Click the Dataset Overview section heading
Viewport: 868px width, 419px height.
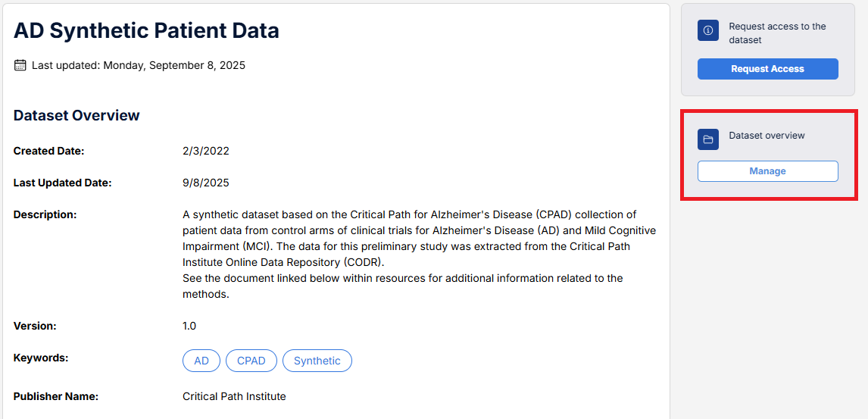(76, 115)
